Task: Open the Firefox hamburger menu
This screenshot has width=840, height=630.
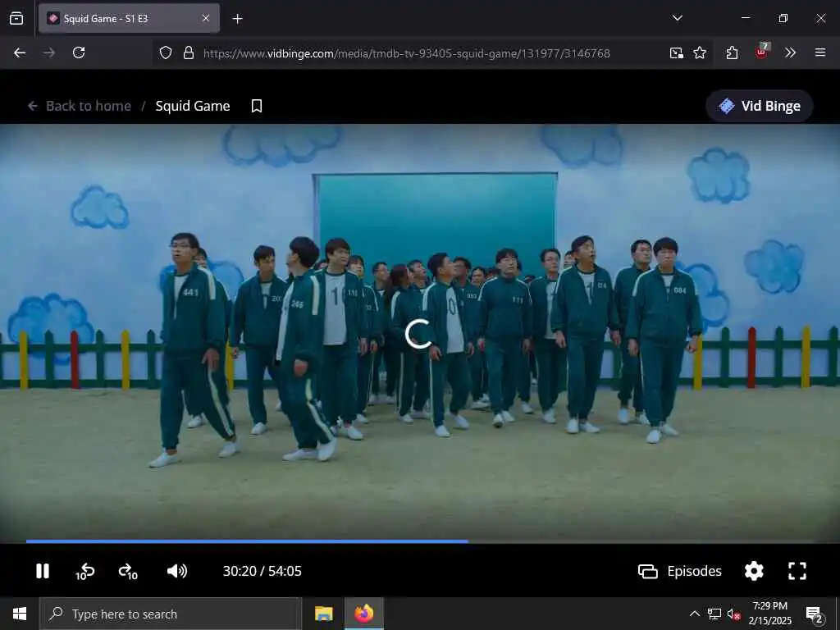Action: [819, 52]
